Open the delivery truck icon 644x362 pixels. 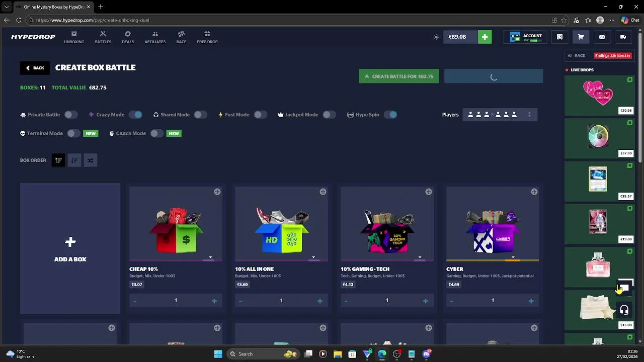click(623, 37)
